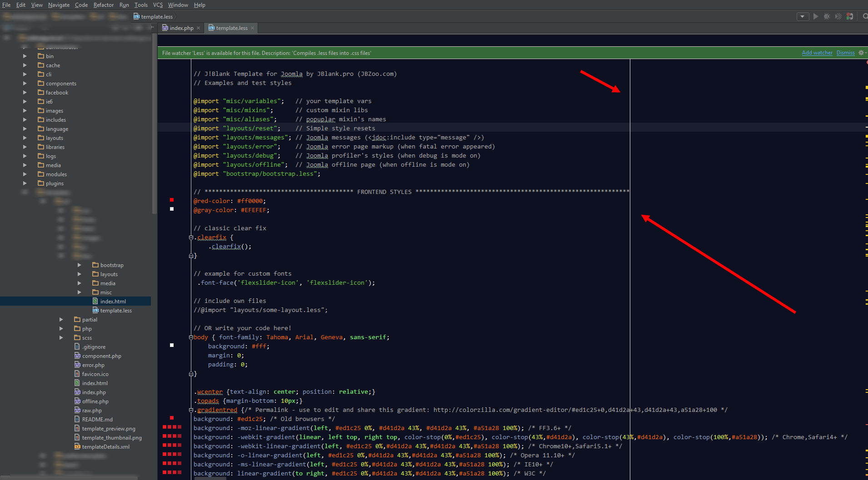Select the language folder icon
This screenshot has height=480, width=868.
pyautogui.click(x=41, y=129)
